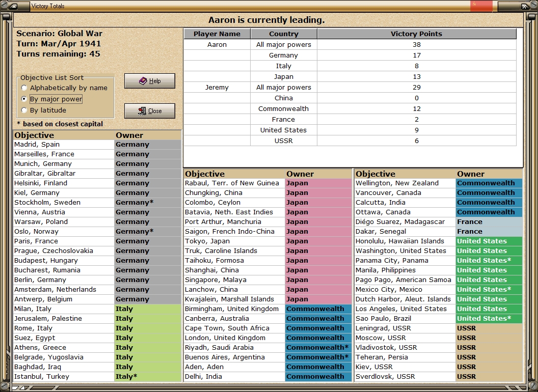The width and height of the screenshot is (538, 392).
Task: Click the United States* owner cell for Sao Paulo, Brazil
Action: [489, 319]
